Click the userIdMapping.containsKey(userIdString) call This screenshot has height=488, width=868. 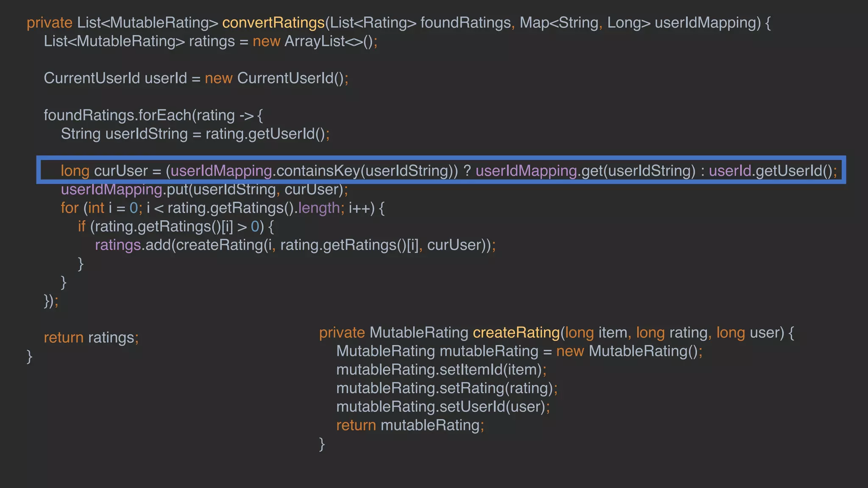pos(312,171)
